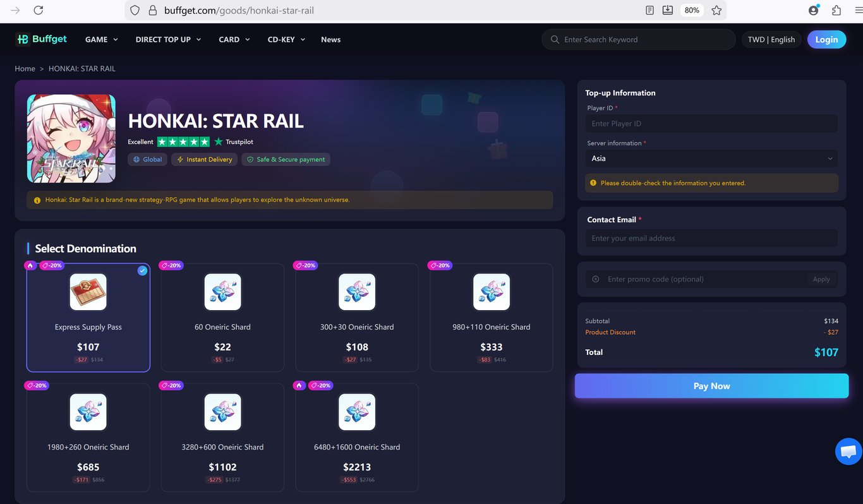Click the promo code tag icon
The image size is (863, 504).
coord(596,279)
